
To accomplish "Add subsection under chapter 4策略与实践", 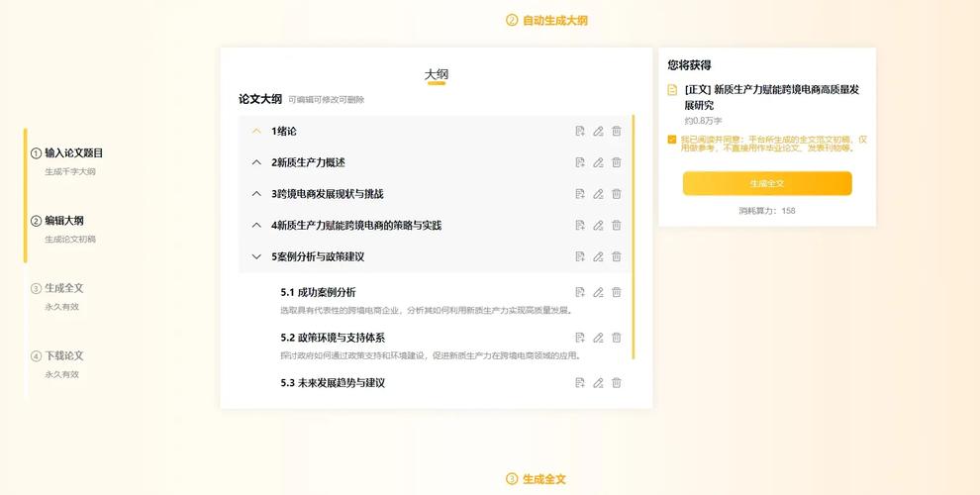I will pos(580,225).
